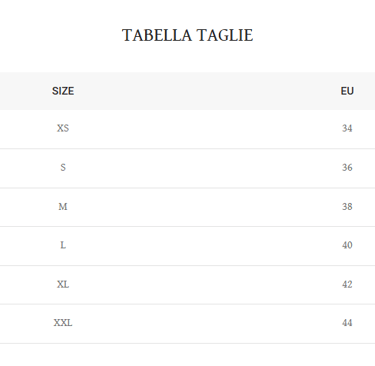The height and width of the screenshot is (366, 375).
Task: Select the SIZE column header
Action: [x=63, y=91]
